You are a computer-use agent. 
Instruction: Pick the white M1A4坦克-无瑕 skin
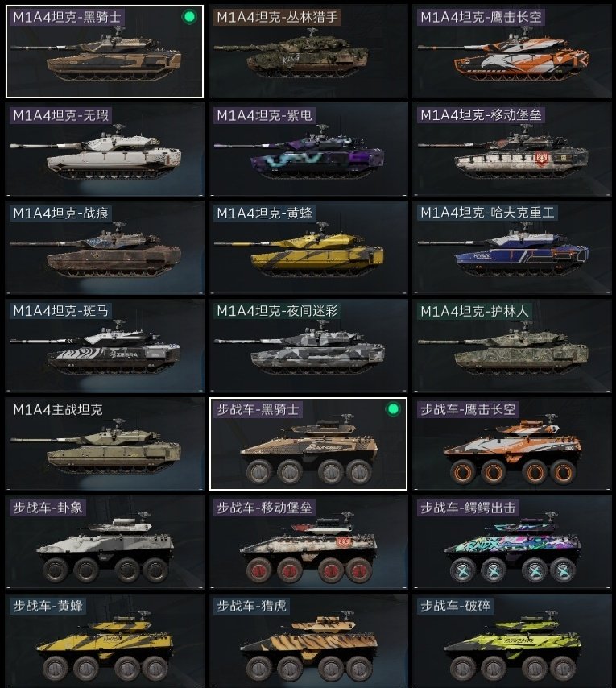coord(105,149)
